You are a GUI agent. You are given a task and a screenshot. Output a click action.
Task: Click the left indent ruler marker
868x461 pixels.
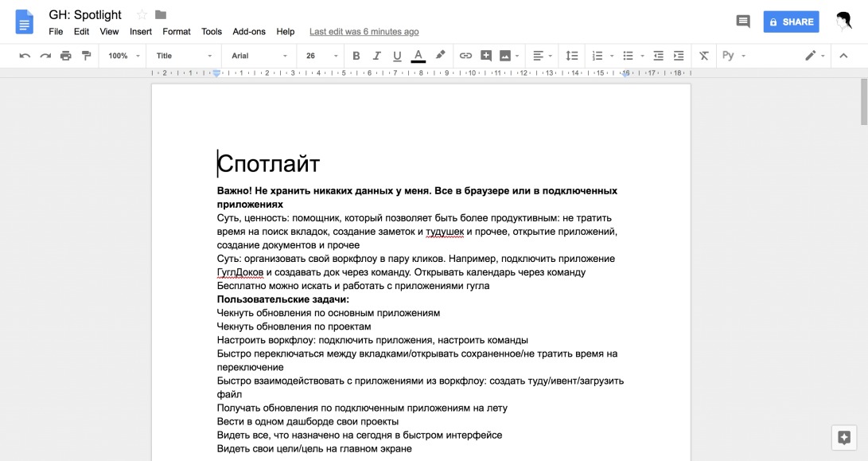pos(217,73)
